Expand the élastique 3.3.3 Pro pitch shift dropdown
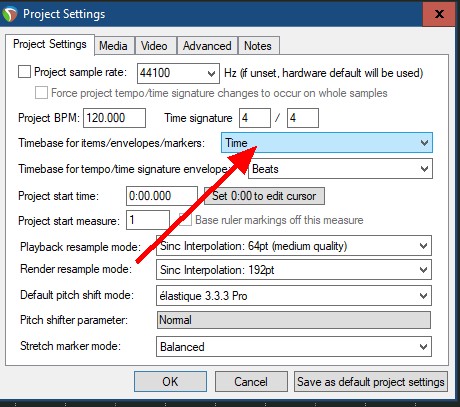 [x=294, y=296]
